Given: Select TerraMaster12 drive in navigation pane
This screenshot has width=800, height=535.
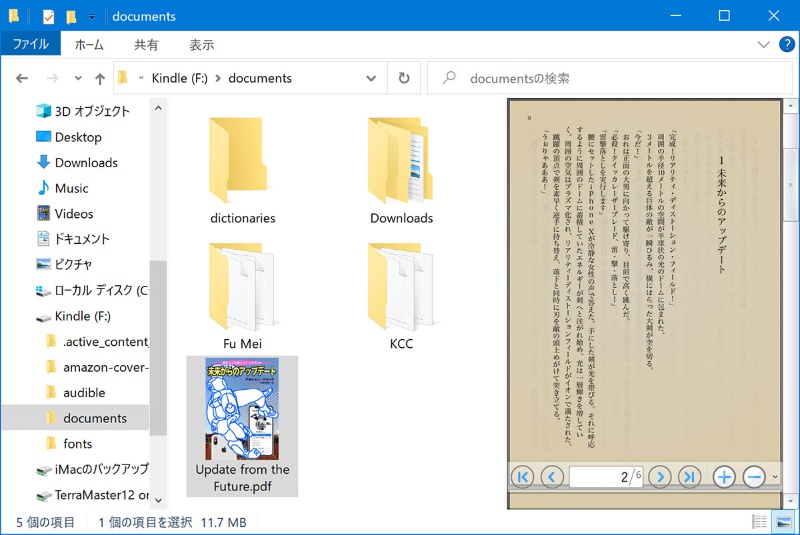Looking at the screenshot, I should [91, 495].
